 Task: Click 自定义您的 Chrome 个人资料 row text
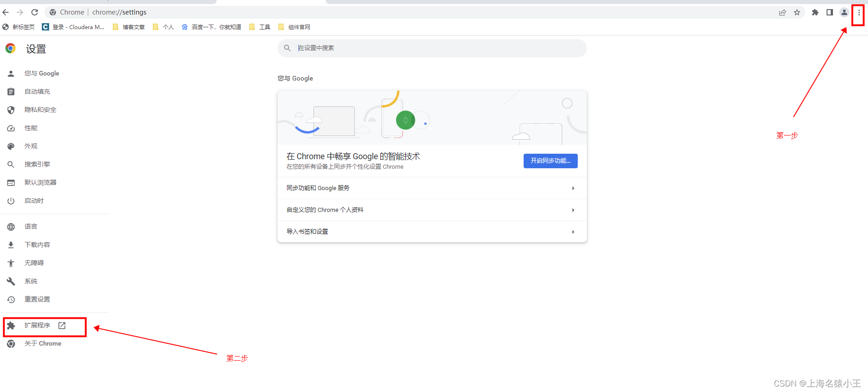(x=325, y=210)
